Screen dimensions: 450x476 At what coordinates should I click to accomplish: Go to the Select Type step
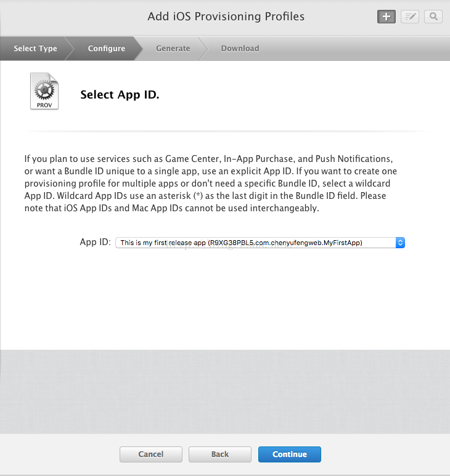click(x=35, y=48)
